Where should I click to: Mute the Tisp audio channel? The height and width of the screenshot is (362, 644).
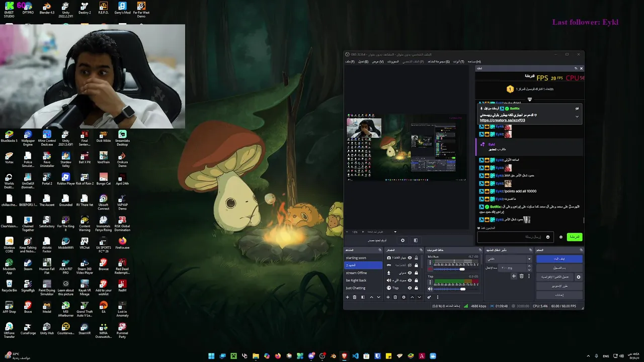[x=430, y=289]
